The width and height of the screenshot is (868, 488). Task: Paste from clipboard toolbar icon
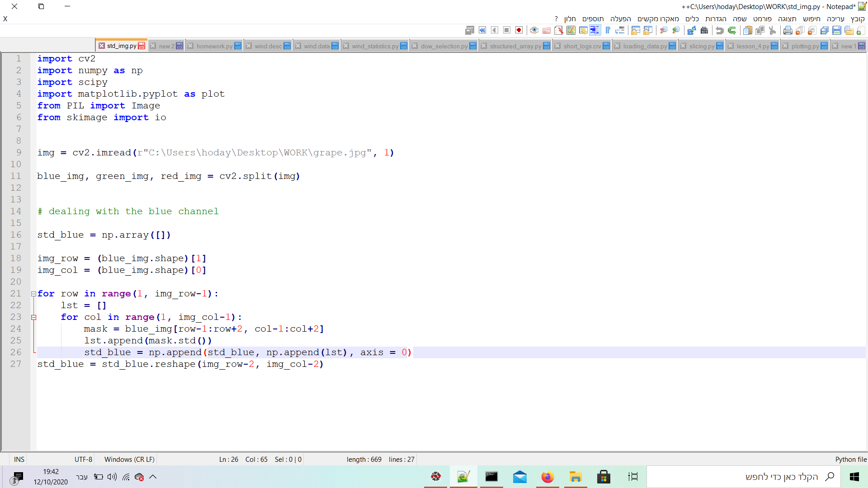pos(748,30)
